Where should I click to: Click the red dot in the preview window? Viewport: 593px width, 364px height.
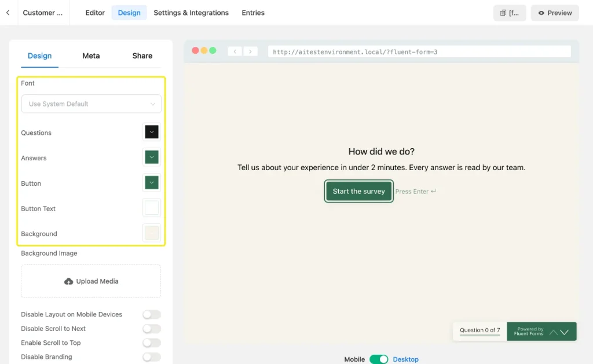coord(195,51)
